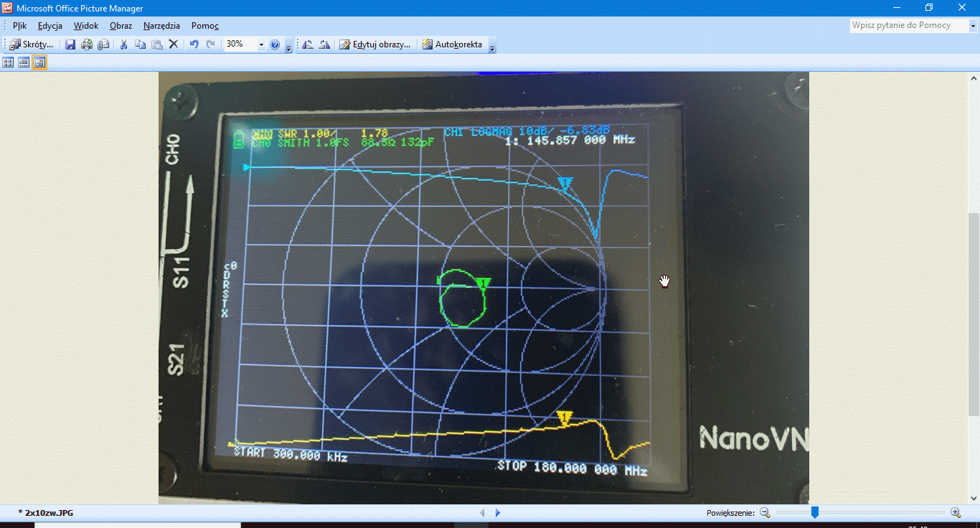Click the Cut scissors icon
This screenshot has width=980, height=528.
[x=123, y=44]
